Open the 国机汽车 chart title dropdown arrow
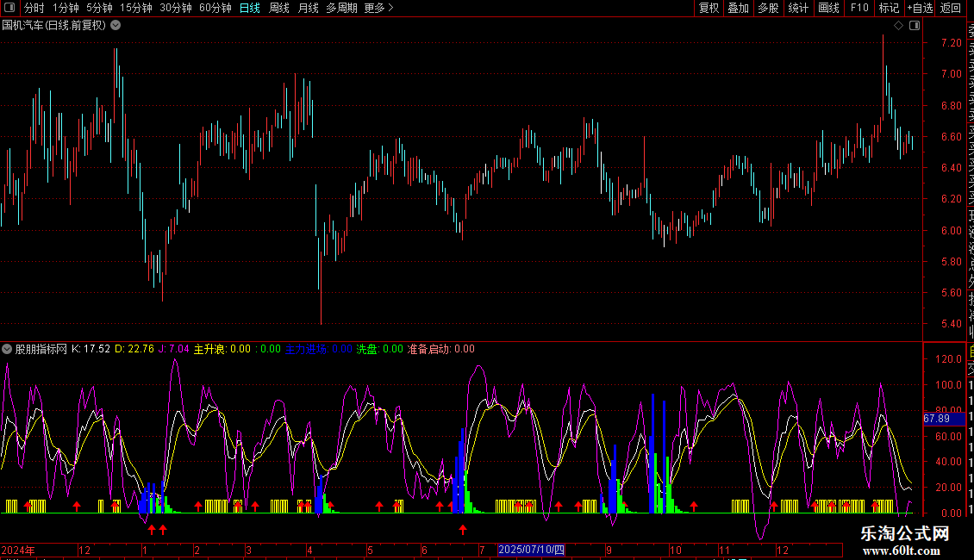 point(116,25)
